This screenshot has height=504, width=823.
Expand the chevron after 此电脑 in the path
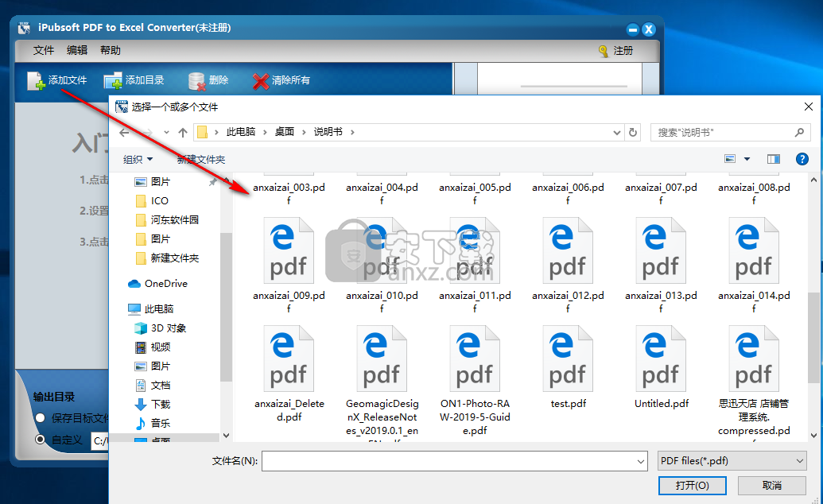265,132
